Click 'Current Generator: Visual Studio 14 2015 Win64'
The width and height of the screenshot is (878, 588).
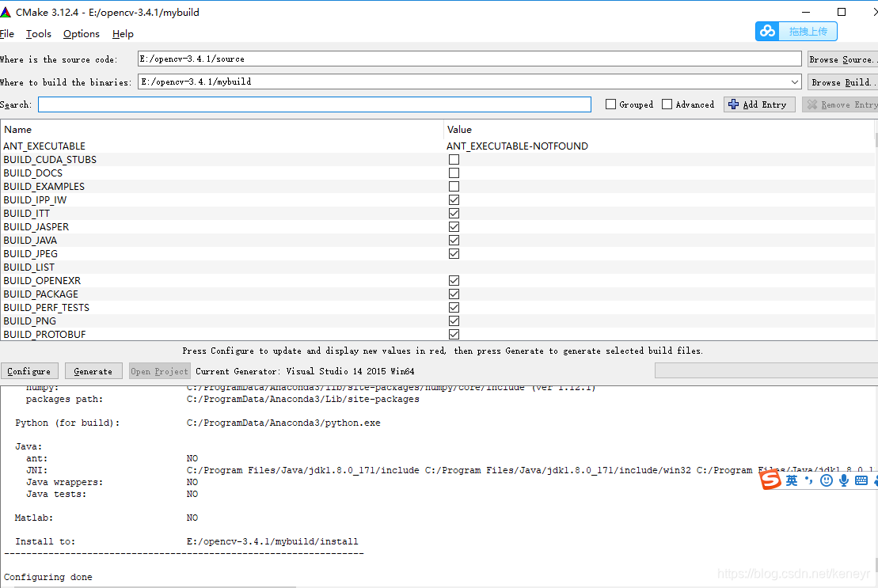pyautogui.click(x=305, y=371)
